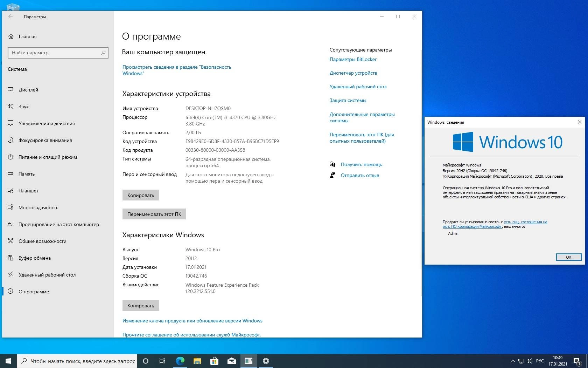Open File Explorer from taskbar

pyautogui.click(x=197, y=361)
